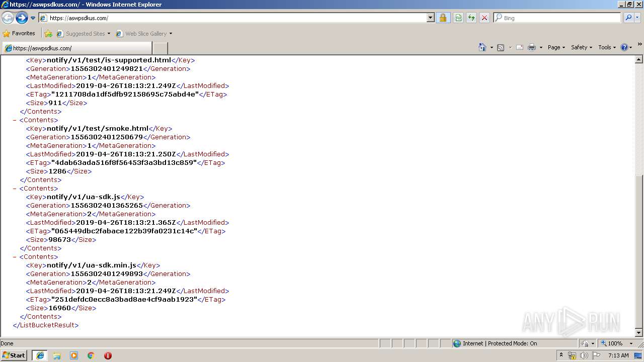644x362 pixels.
Task: Open the Tools menu
Action: [x=607, y=47]
